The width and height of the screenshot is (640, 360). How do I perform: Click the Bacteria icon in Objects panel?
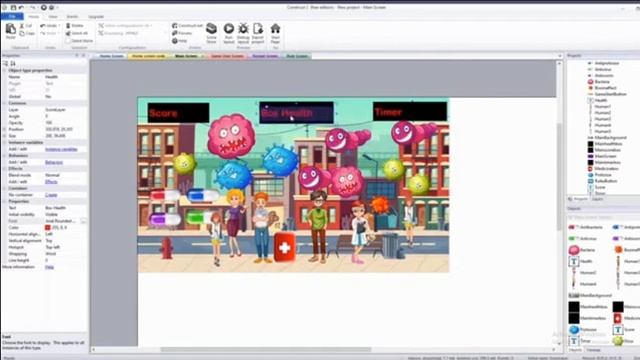click(x=574, y=250)
